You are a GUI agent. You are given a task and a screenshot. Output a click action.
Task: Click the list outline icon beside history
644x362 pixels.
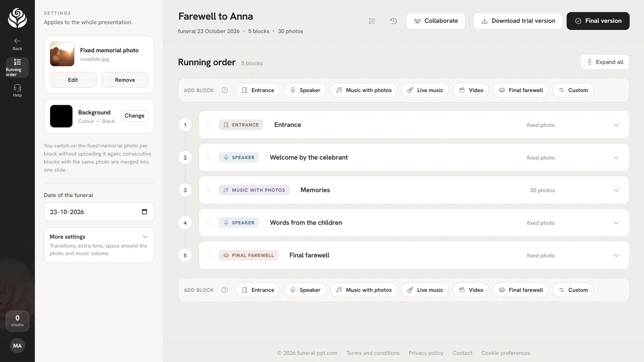tap(372, 21)
